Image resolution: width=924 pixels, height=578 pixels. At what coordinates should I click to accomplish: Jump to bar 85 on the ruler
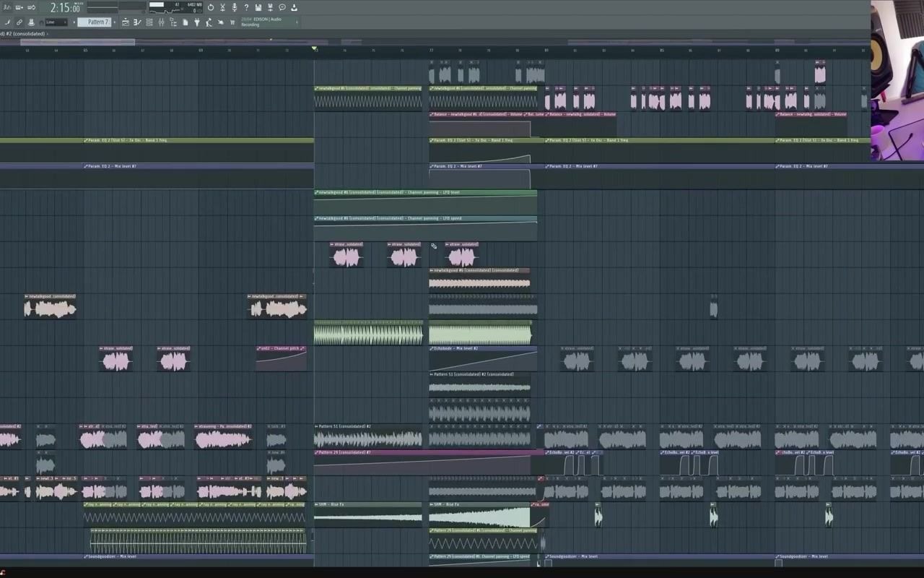tap(661, 50)
